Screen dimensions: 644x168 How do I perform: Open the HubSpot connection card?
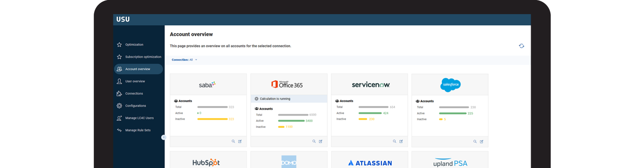pos(208,160)
